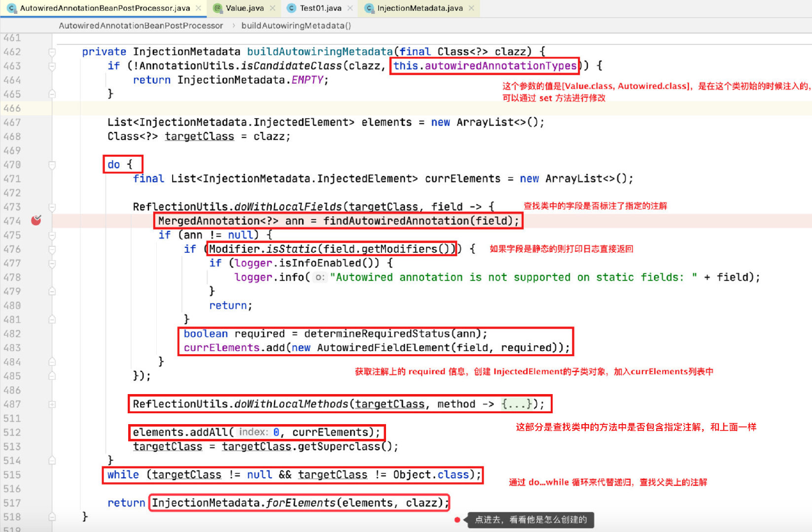Click the fold end marker at line 485

coord(52,376)
